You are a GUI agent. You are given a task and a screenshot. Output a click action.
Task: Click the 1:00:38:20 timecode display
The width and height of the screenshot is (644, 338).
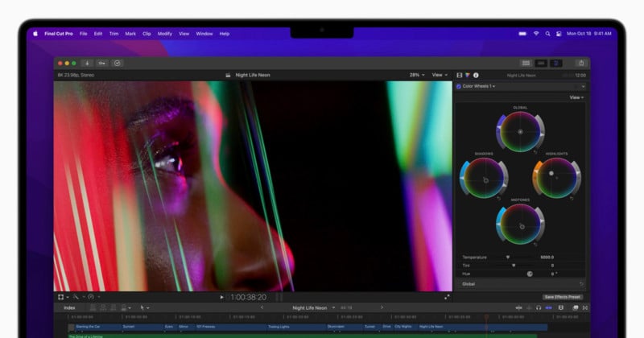click(x=248, y=297)
